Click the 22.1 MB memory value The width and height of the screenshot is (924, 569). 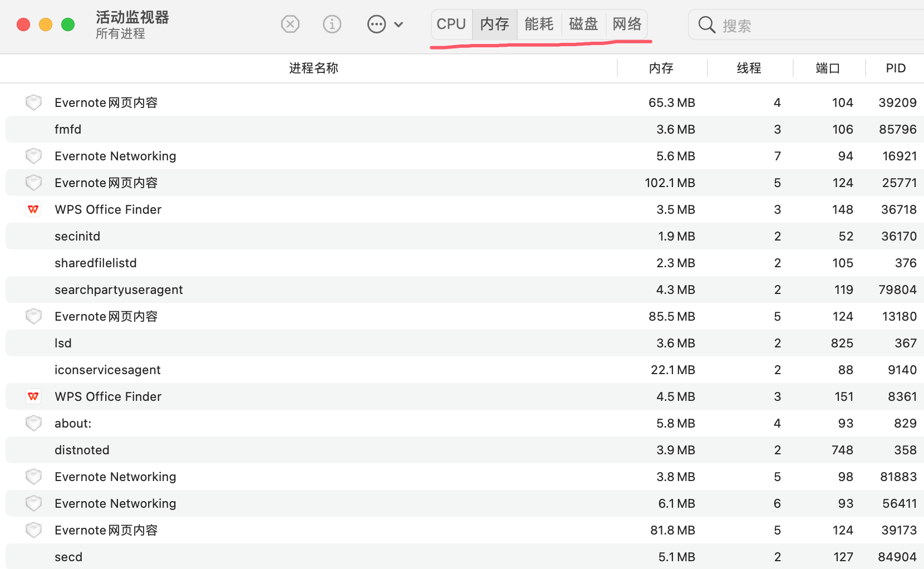click(x=673, y=370)
